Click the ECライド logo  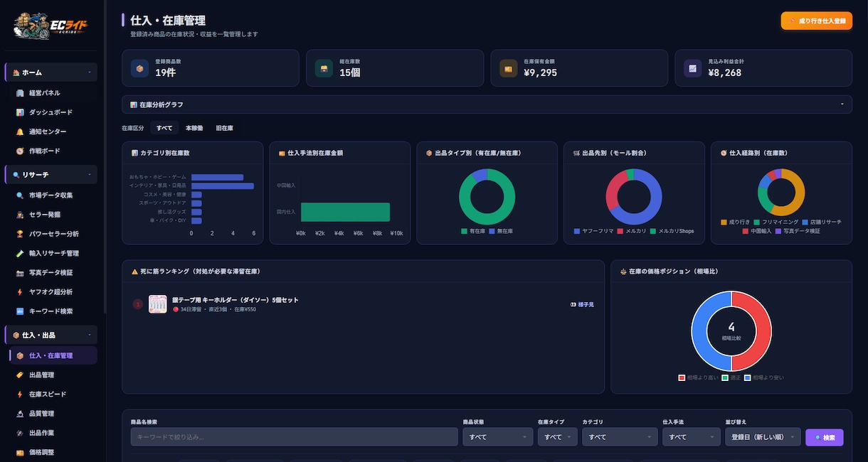coord(51,27)
